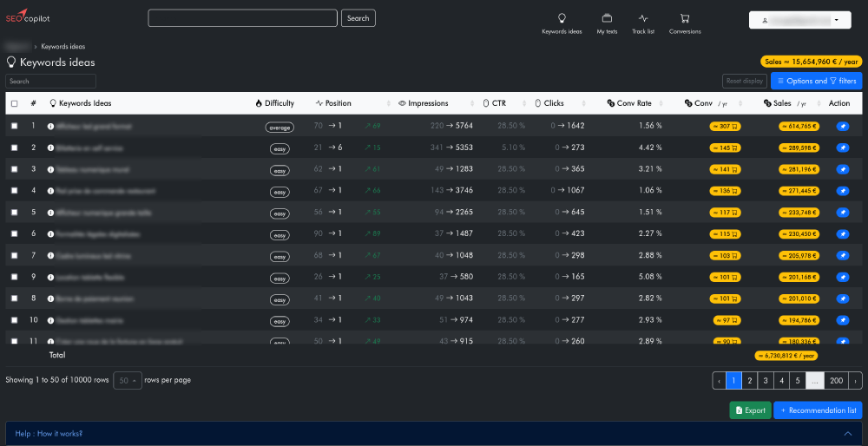Select checkbox for row 6
868x446 pixels.
[14, 234]
